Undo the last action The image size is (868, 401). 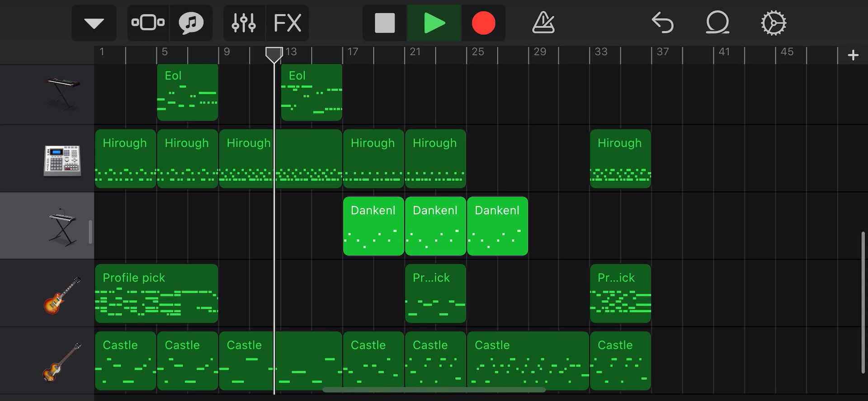662,23
